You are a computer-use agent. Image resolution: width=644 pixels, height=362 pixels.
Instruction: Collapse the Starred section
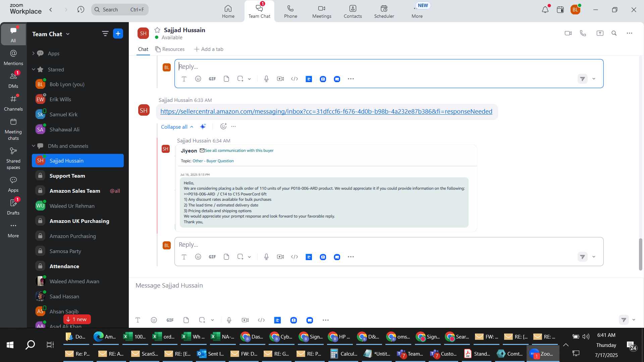point(34,69)
